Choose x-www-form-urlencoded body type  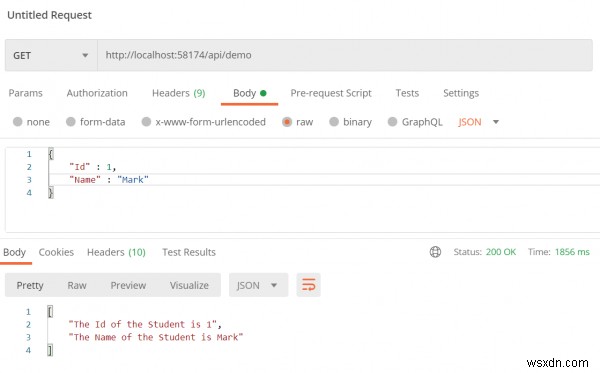pyautogui.click(x=146, y=122)
